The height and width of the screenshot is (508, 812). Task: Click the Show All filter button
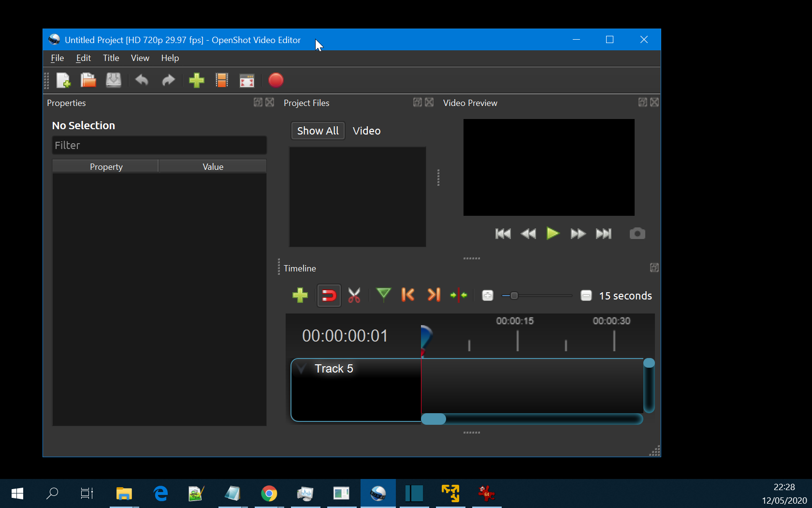318,131
